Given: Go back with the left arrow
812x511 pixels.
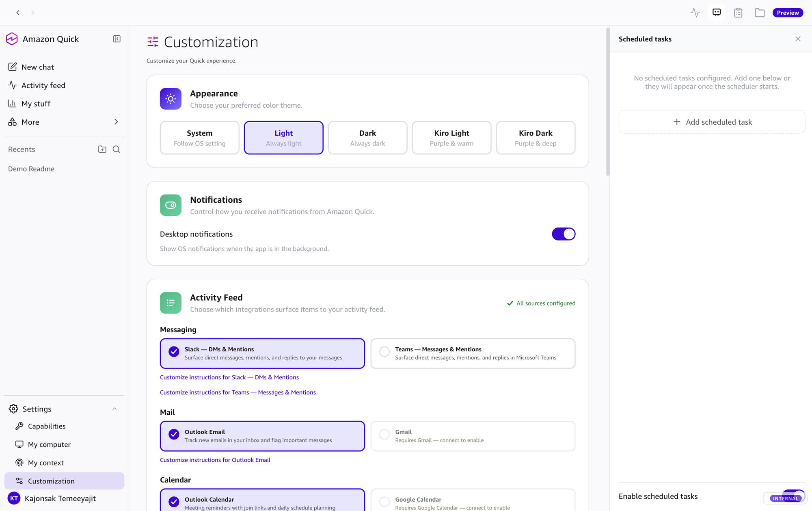Looking at the screenshot, I should click(18, 13).
